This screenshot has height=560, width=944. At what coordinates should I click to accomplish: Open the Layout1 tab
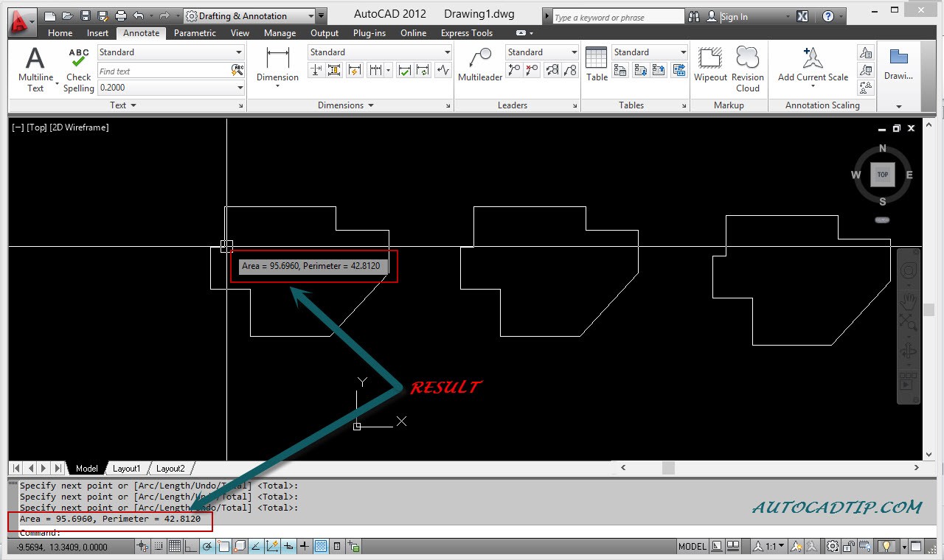[x=126, y=469]
